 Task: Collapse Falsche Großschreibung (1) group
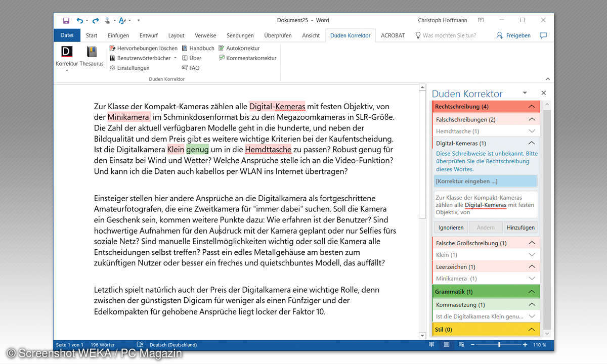click(x=531, y=243)
